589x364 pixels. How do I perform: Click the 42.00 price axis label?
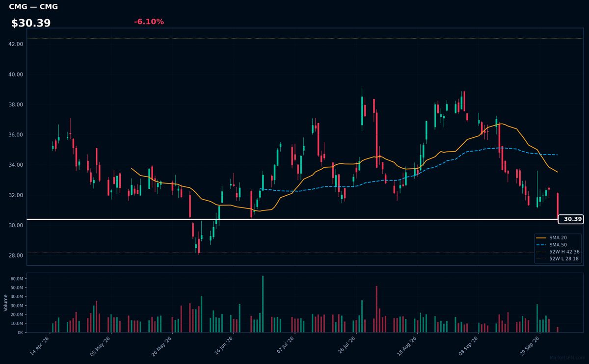(16, 44)
